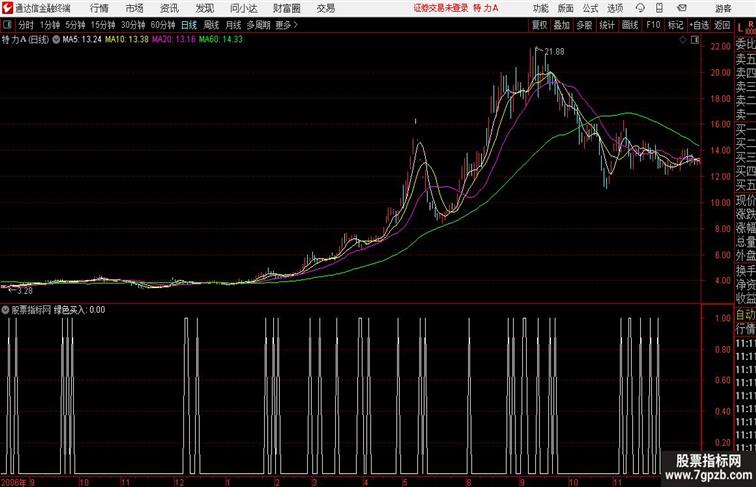The width and height of the screenshot is (756, 487).
Task: Open the 选项 menu
Action: click(615, 8)
